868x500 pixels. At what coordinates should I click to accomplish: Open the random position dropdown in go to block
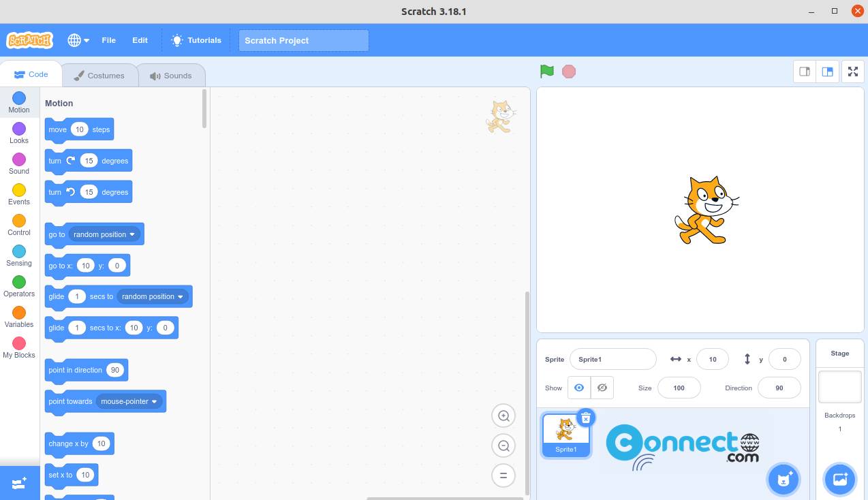tap(134, 234)
